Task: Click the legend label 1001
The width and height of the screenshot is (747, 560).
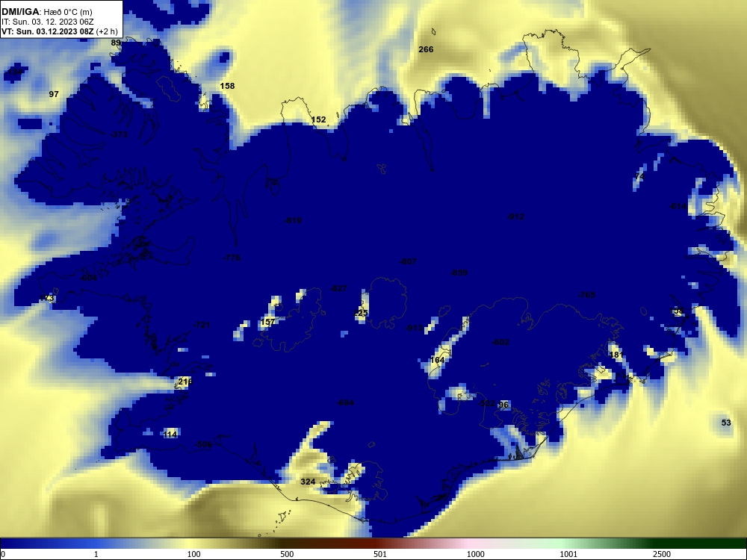Action: tap(568, 554)
